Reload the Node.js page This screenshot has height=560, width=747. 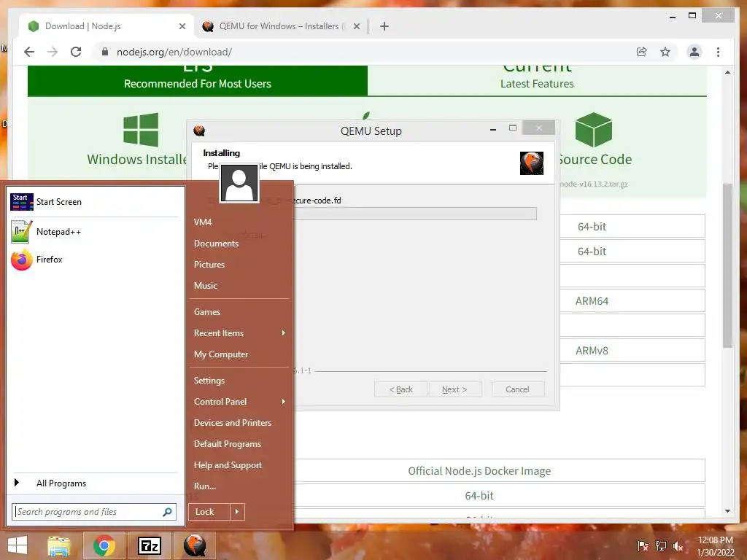coord(76,52)
